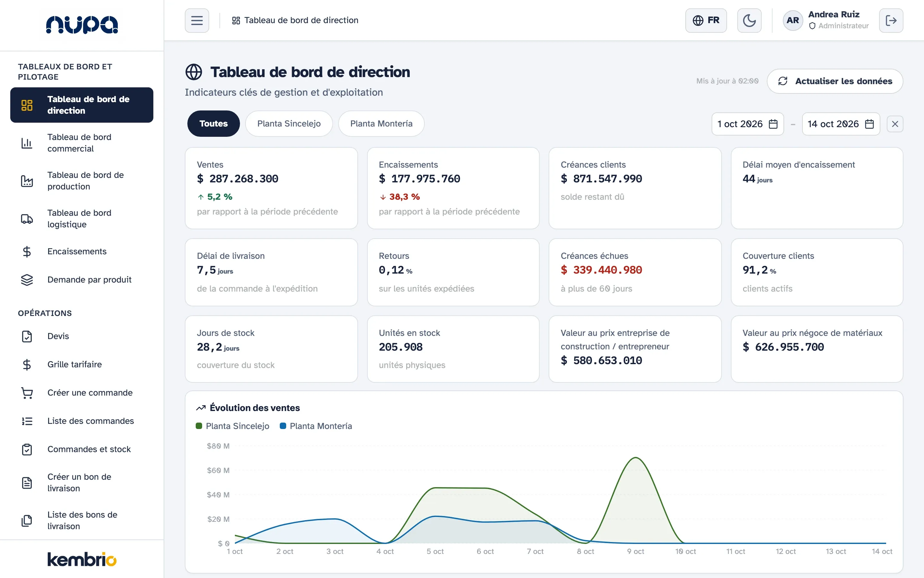Click the logout icon
The height and width of the screenshot is (578, 924).
pyautogui.click(x=891, y=20)
